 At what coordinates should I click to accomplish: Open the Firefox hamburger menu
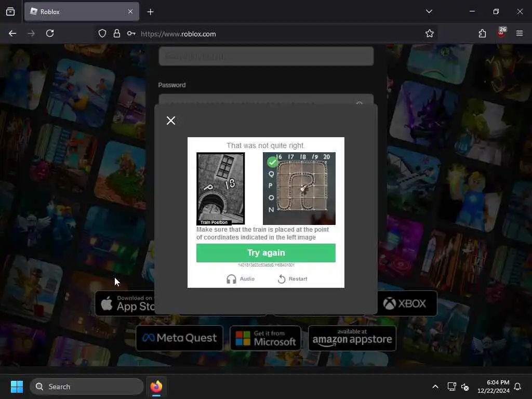click(520, 33)
